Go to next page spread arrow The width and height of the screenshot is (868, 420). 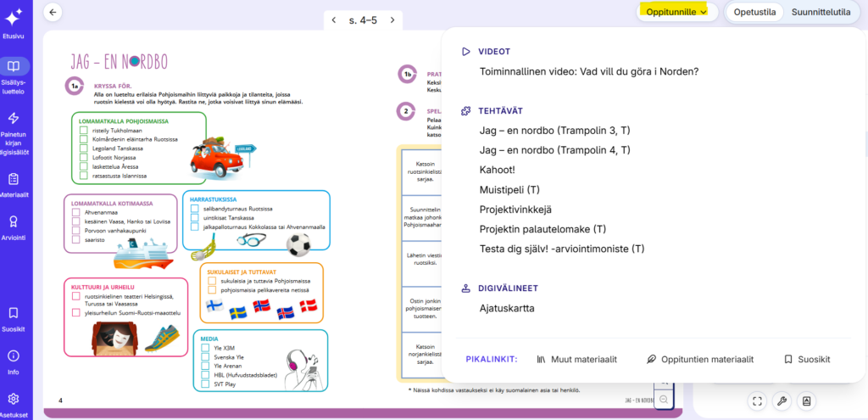[392, 20]
